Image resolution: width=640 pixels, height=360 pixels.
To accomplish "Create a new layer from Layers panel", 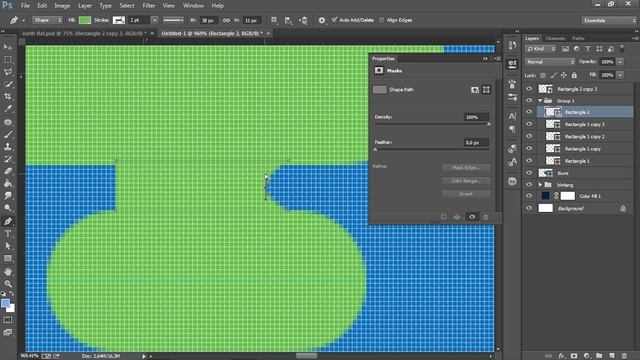I will (x=611, y=356).
